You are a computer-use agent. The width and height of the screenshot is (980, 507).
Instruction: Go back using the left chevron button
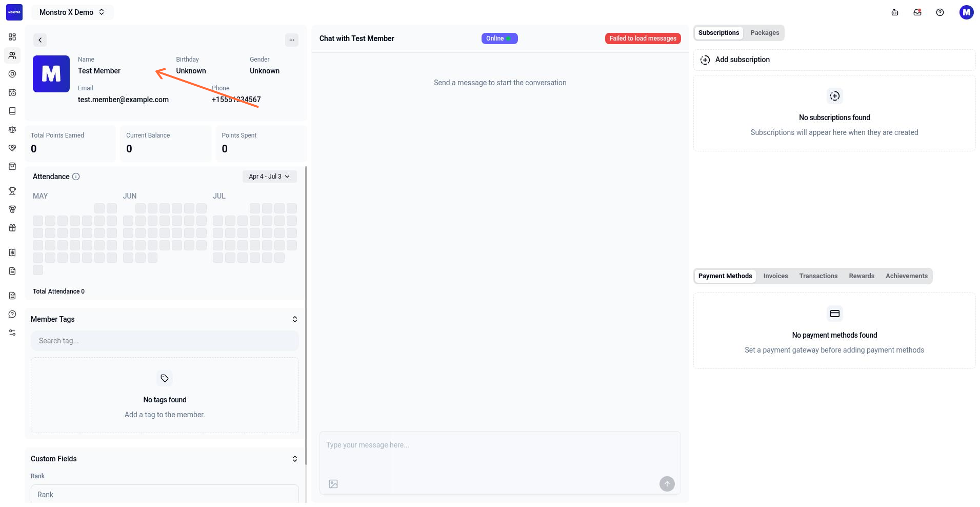tap(40, 40)
